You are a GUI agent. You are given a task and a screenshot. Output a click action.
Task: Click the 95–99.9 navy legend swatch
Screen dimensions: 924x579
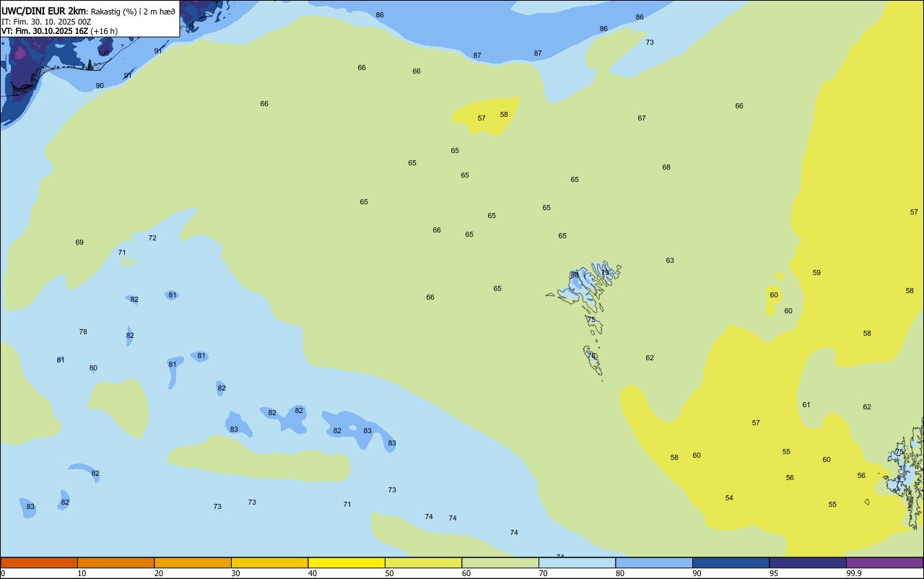point(808,562)
